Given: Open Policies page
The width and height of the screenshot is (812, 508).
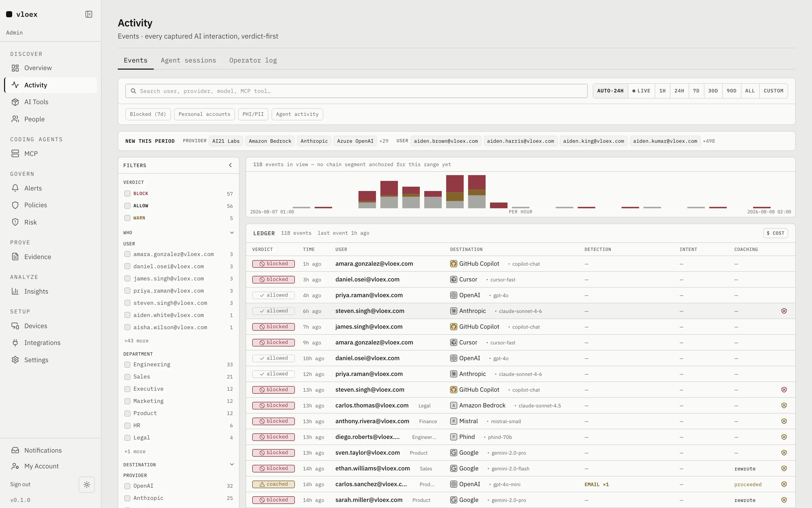Looking at the screenshot, I should pos(51,205).
